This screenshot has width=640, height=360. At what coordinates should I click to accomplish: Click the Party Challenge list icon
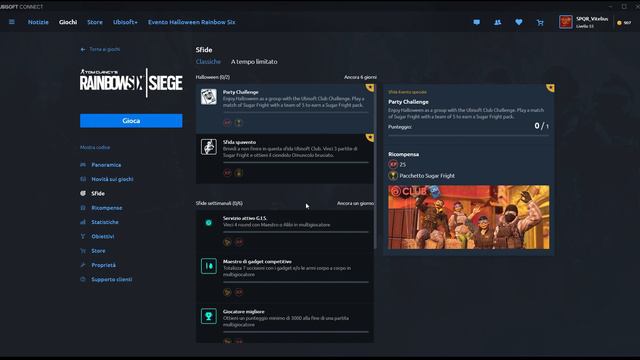click(x=209, y=97)
